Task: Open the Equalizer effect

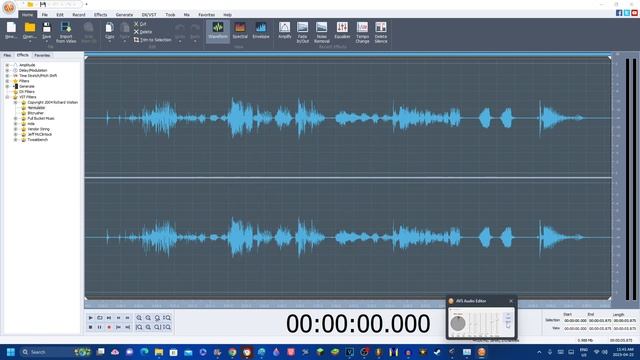Action: 342,31
